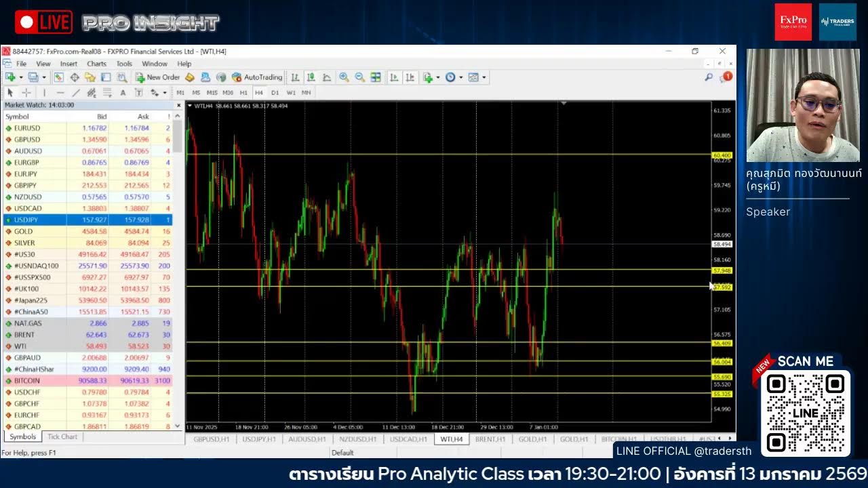Switch timeframe to D1

click(x=275, y=93)
